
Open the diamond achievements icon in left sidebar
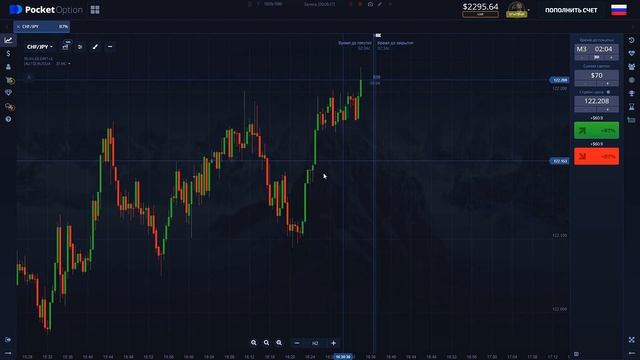click(8, 93)
